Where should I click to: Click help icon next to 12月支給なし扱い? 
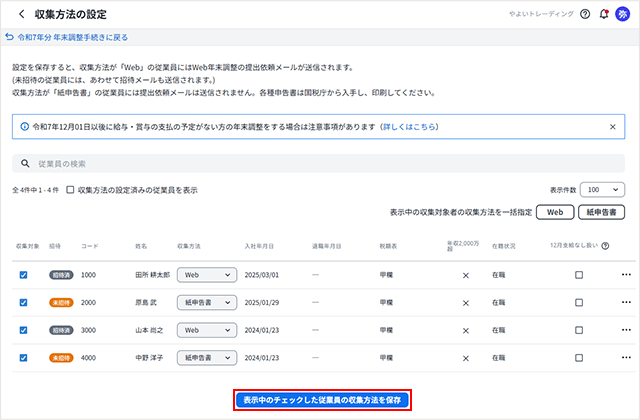pos(606,246)
